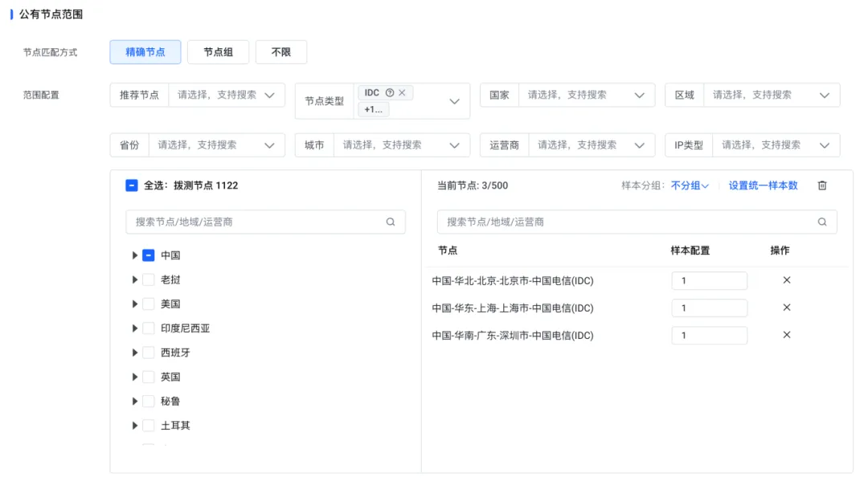The height and width of the screenshot is (481, 868).
Task: Click sample count field for 深圳市 node
Action: (709, 336)
